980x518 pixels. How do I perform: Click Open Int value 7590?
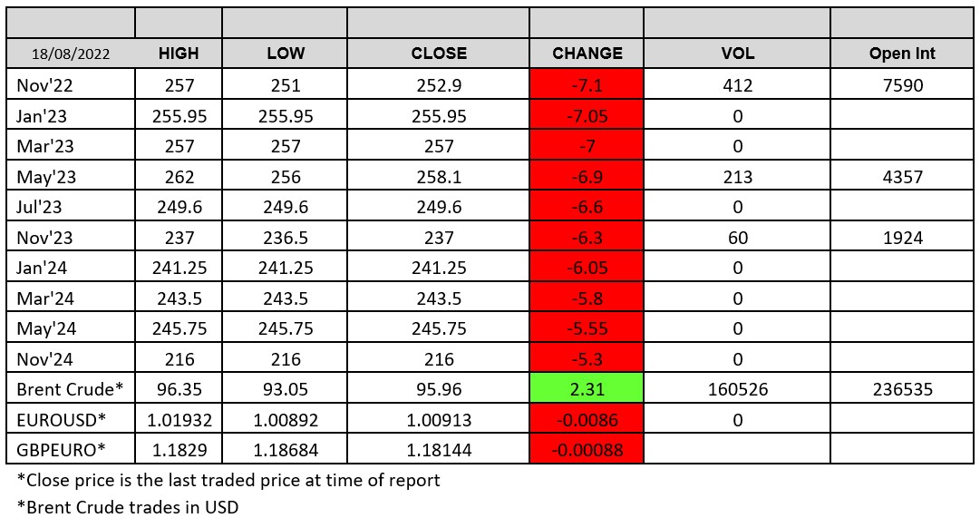pyautogui.click(x=901, y=86)
